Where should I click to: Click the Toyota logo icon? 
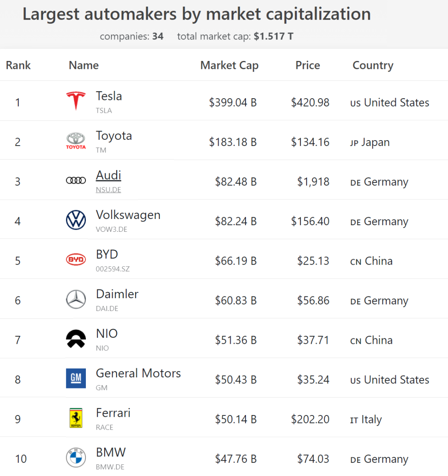coord(76,141)
